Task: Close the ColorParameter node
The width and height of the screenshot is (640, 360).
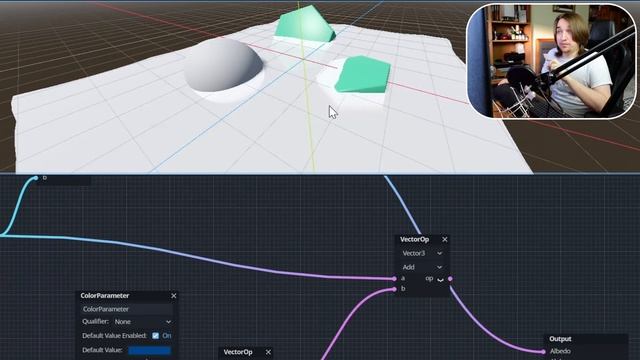Action: [x=174, y=296]
